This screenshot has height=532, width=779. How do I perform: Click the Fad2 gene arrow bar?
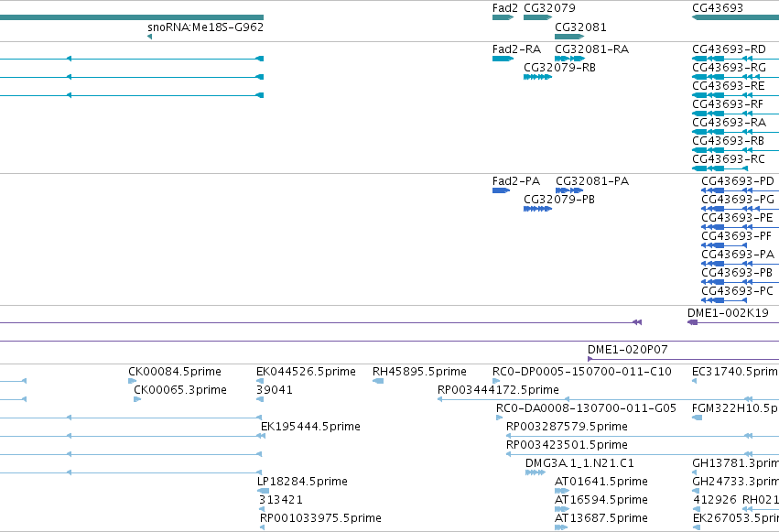tap(503, 17)
